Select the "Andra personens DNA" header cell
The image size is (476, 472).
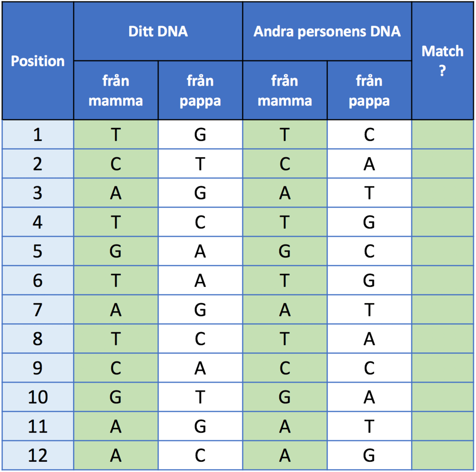click(327, 32)
